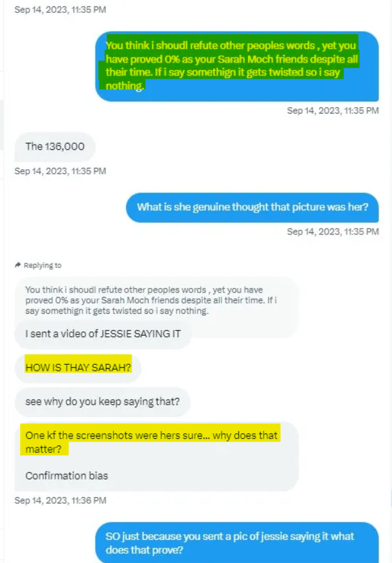392x563 pixels.
Task: Click the 'One kf the screenshots' highlighted message
Action: coord(151,442)
